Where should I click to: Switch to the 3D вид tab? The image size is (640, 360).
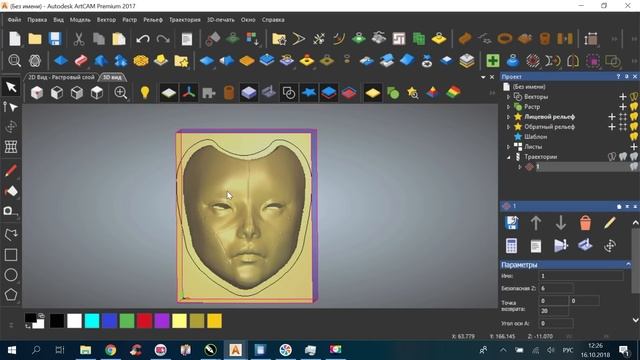click(112, 77)
